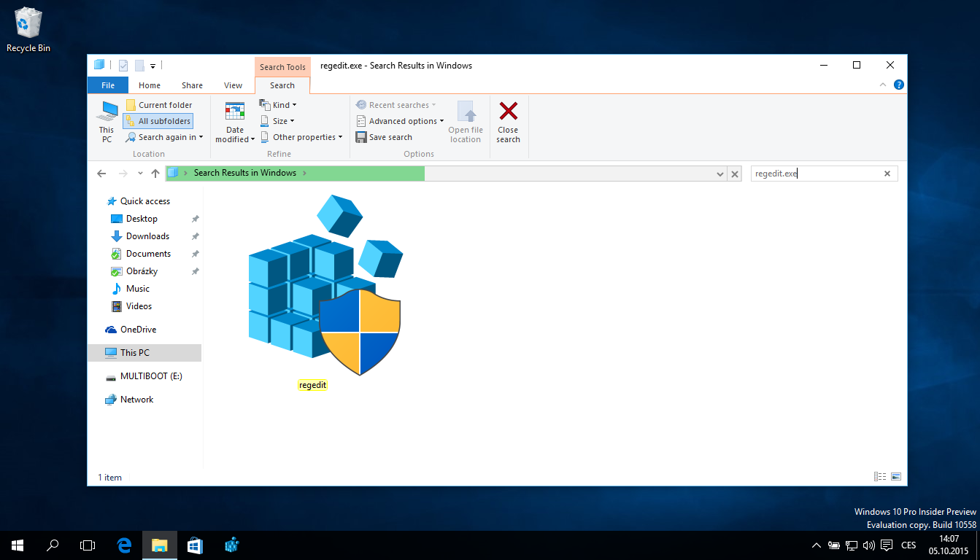Show hidden system tray icons

pos(817,545)
